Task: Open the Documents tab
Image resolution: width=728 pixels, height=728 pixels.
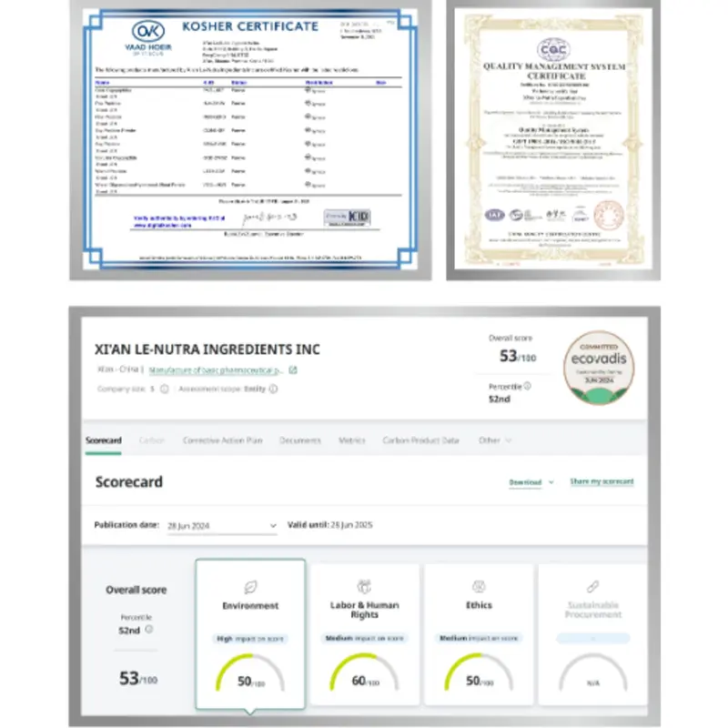Action: click(300, 440)
